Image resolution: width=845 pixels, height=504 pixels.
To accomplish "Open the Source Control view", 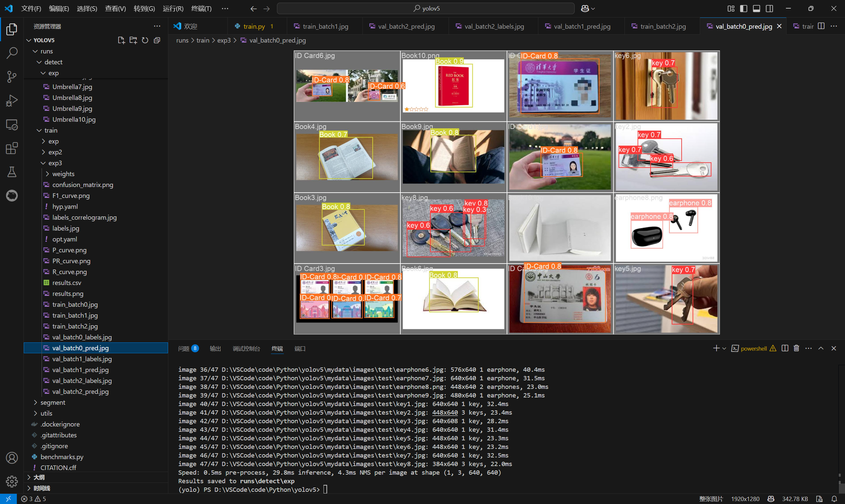I will click(x=12, y=77).
